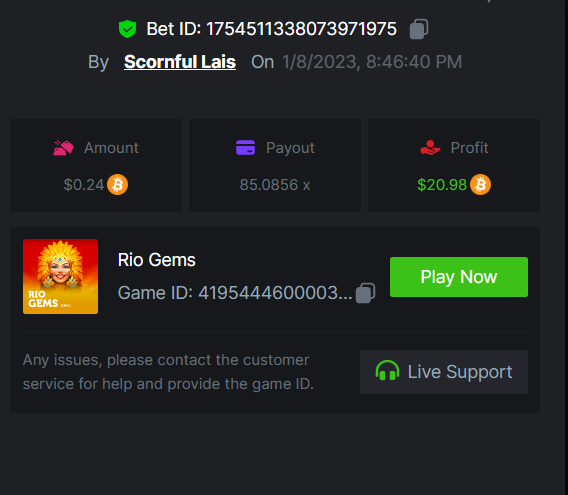Viewport: 568px width, 495px height.
Task: Open the Rio Gems game thumbnail
Action: click(60, 276)
